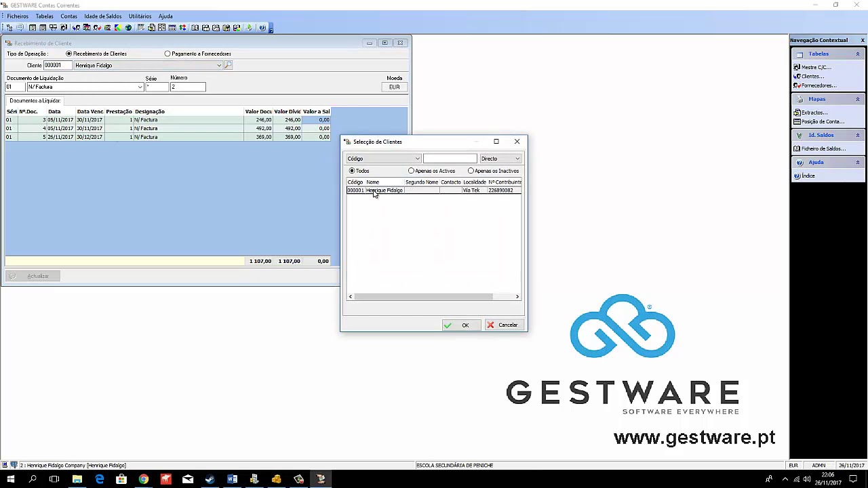Viewport: 868px width, 488px height.
Task: Open Posição de Conta under Mapas
Action: point(823,121)
